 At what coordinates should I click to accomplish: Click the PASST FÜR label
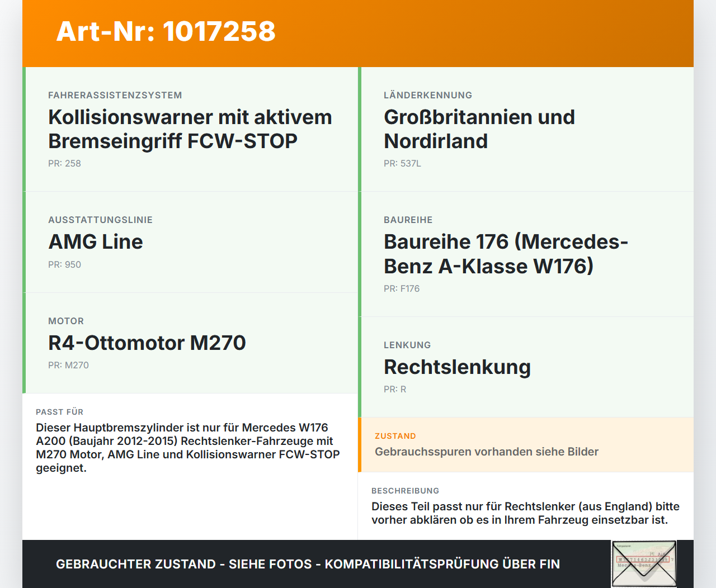tap(60, 412)
